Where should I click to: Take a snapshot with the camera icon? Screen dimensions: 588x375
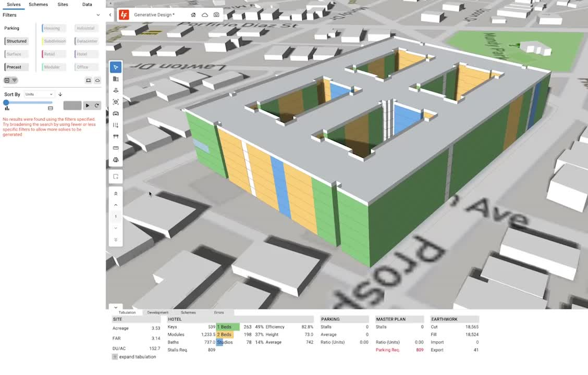216,15
